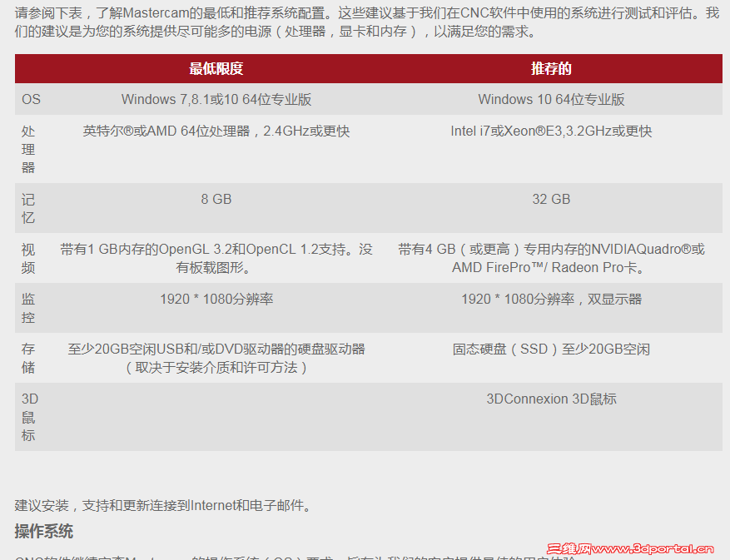Click the 最低限度 column header
The height and width of the screenshot is (560, 730).
[x=216, y=68]
